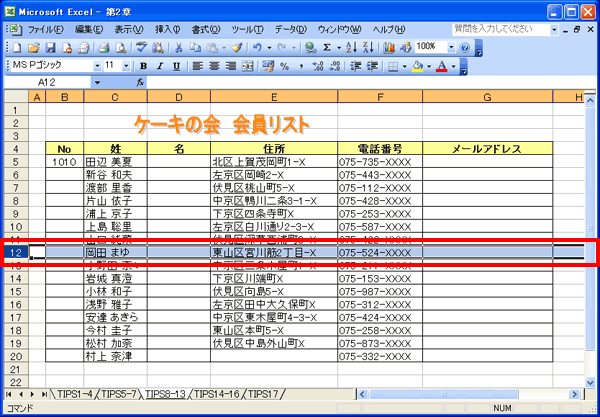This screenshot has height=417, width=600.
Task: Apply Percent style icon
Action: coord(284,67)
